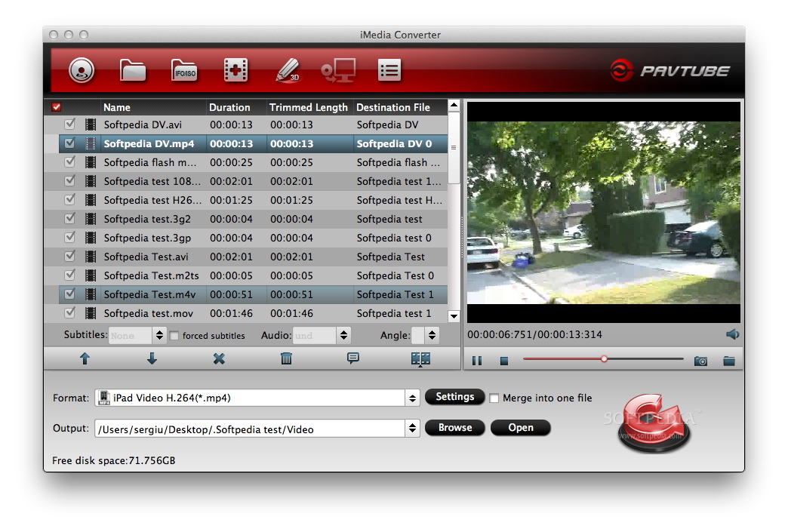Open the Subtitles dropdown
The height and width of the screenshot is (532, 788).
(x=137, y=335)
